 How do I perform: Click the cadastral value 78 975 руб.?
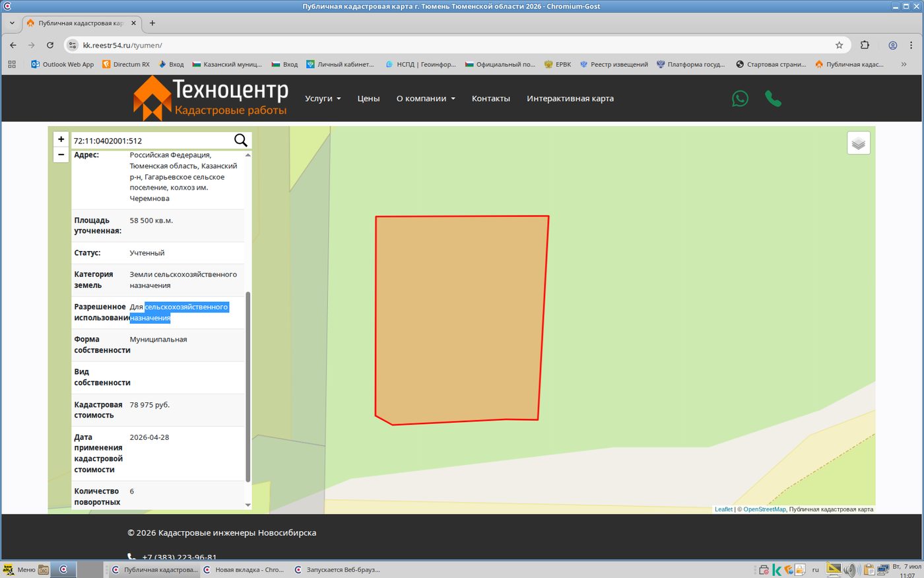(150, 405)
